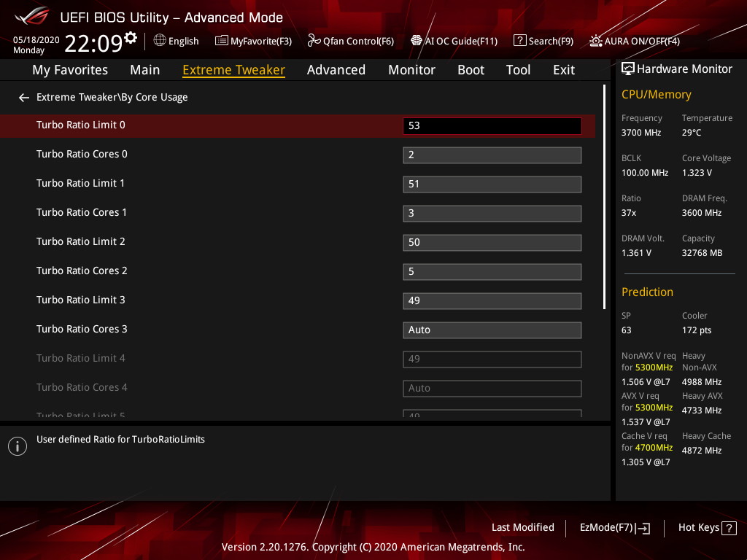
Task: Open the Boot tab
Action: 471,70
